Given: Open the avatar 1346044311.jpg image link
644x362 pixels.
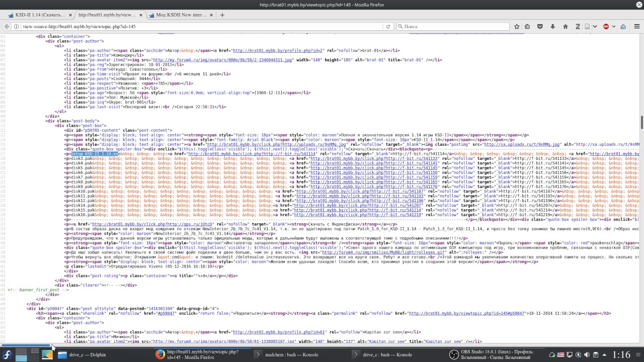Looking at the screenshot, I should point(223,60).
